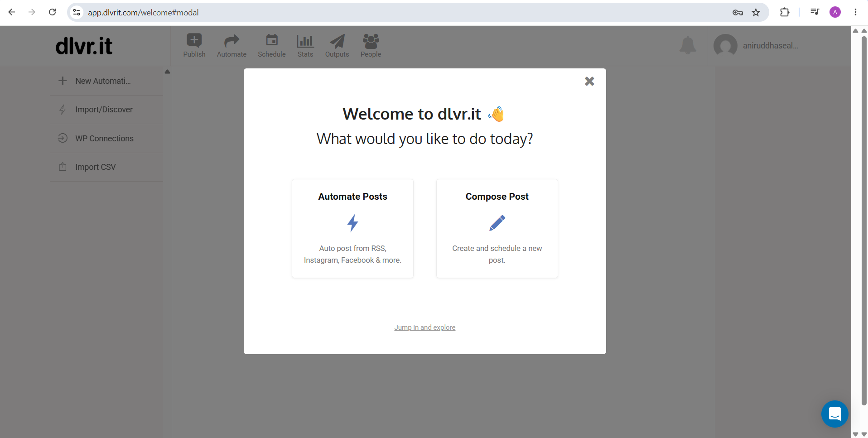The width and height of the screenshot is (868, 438).
Task: Collapse sidebar with the up arrow
Action: [167, 72]
